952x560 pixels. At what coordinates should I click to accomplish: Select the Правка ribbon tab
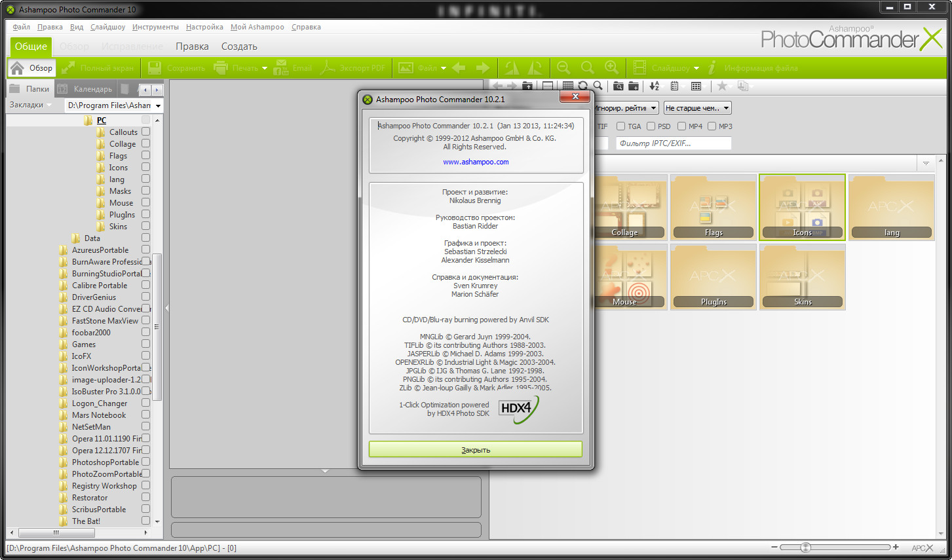click(192, 47)
